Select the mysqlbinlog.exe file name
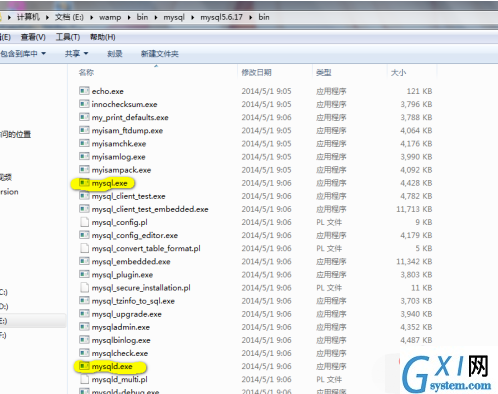Screen dimensions: 498x394 (121, 340)
